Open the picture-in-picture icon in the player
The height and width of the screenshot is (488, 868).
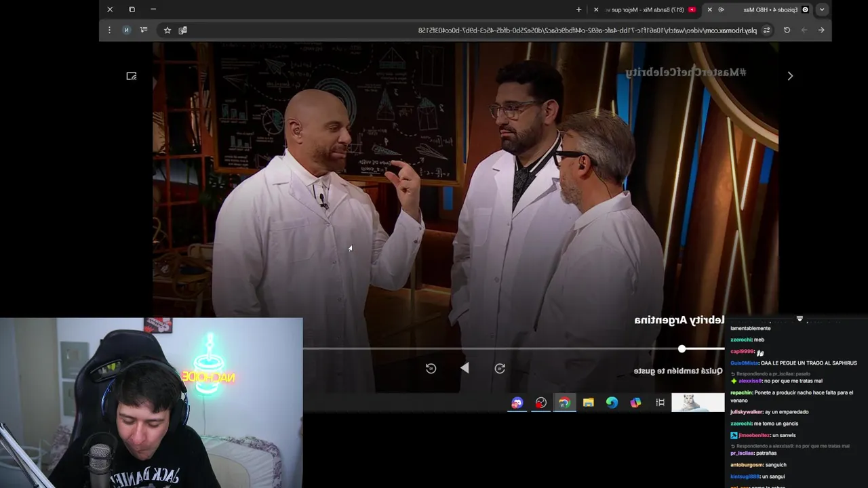pos(132,76)
